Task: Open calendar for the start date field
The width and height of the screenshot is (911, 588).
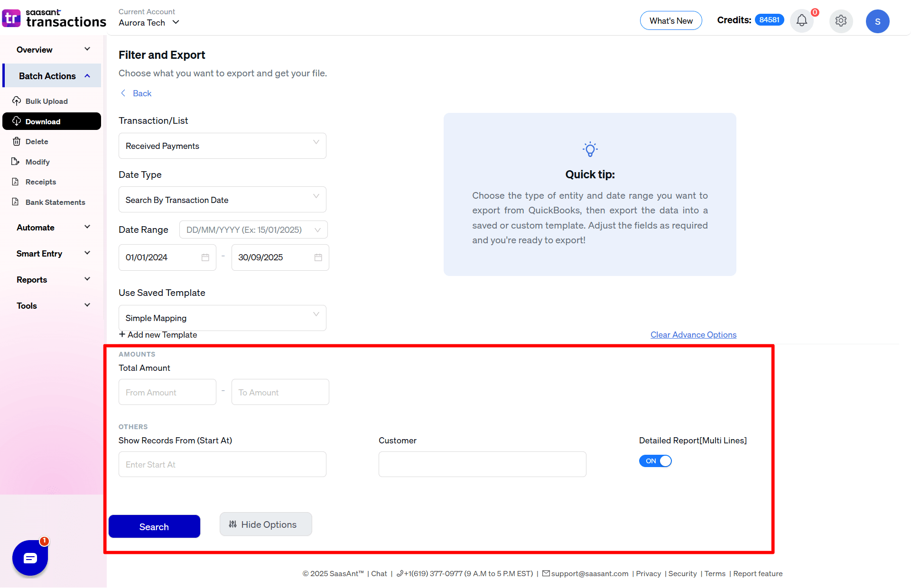Action: click(205, 257)
